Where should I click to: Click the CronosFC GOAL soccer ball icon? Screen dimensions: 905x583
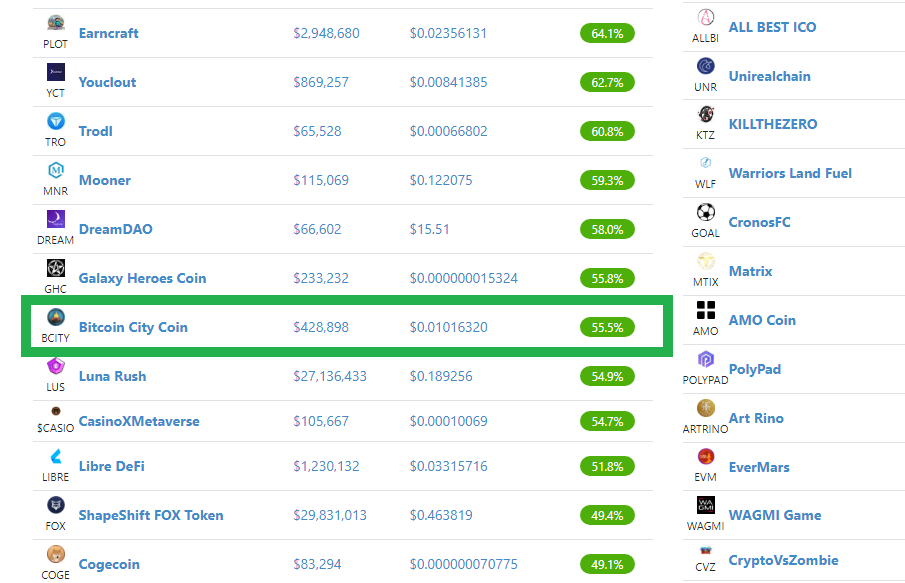[x=705, y=212]
